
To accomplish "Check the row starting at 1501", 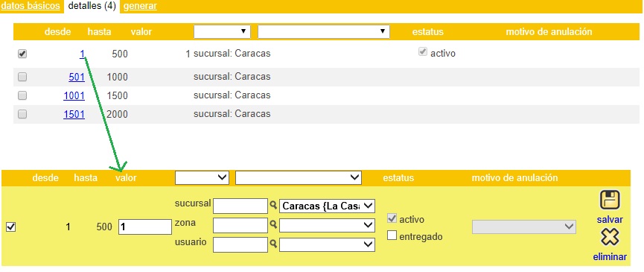I will [22, 114].
